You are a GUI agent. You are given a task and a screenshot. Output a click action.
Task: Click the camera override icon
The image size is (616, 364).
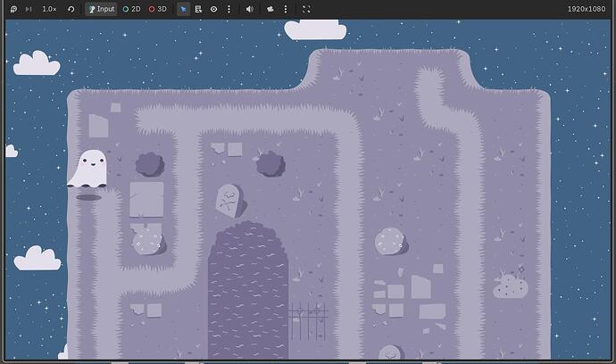point(271,9)
